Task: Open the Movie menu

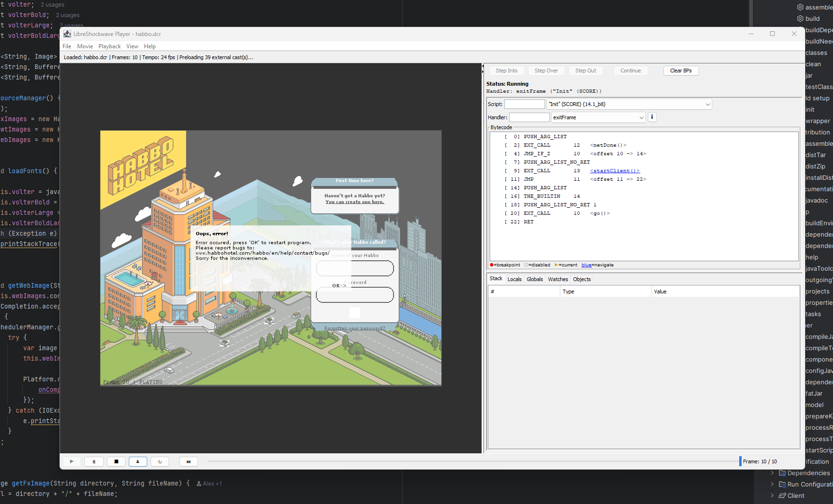Action: point(85,46)
